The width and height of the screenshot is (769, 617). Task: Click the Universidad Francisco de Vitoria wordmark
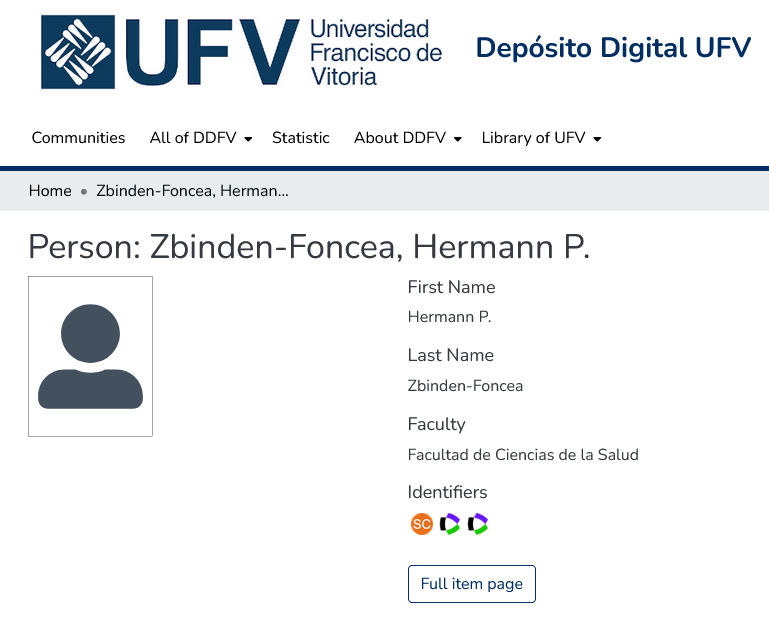tap(375, 52)
